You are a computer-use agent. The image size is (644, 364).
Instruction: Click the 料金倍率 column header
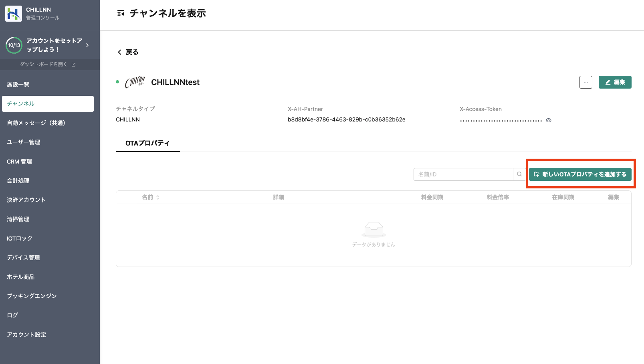click(x=498, y=197)
